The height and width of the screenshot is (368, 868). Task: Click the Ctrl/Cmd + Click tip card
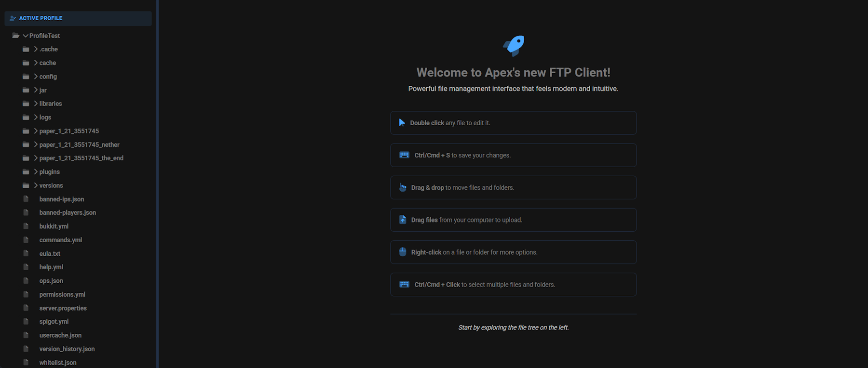coord(513,284)
